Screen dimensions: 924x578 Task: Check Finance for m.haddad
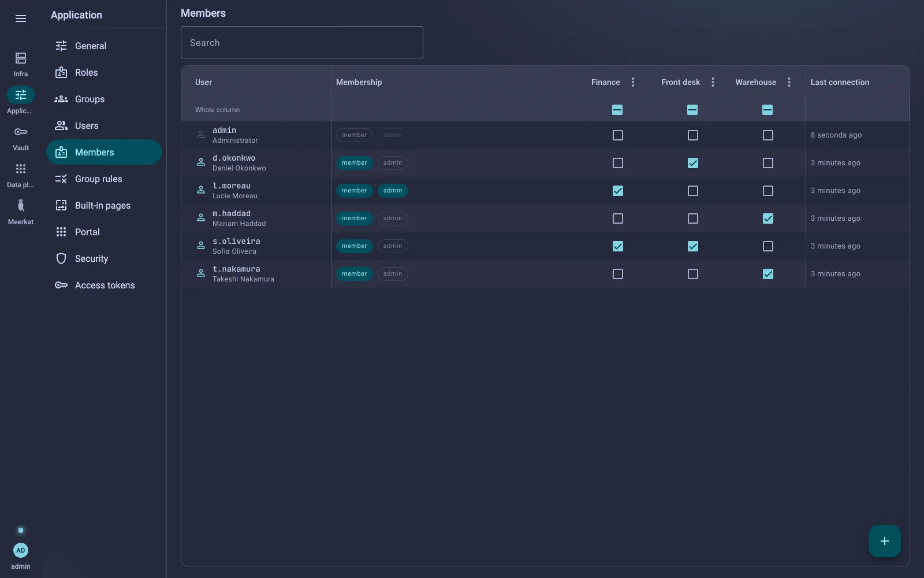pos(618,218)
